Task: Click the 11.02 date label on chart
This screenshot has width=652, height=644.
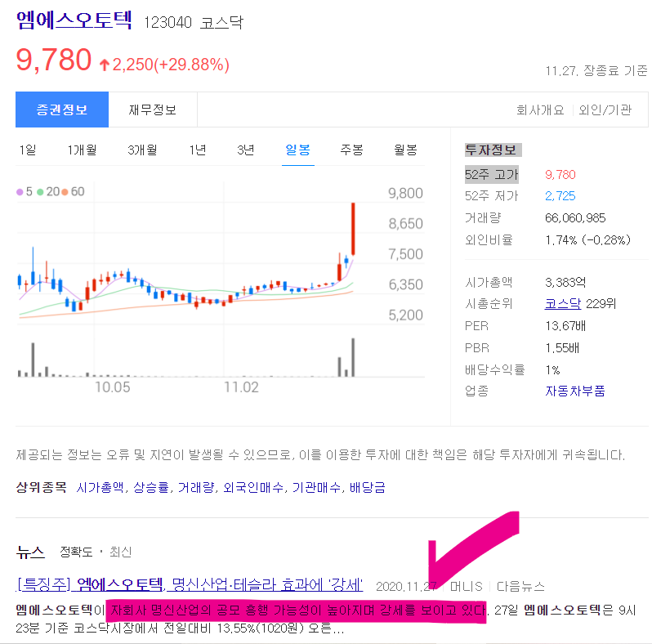Action: point(241,387)
